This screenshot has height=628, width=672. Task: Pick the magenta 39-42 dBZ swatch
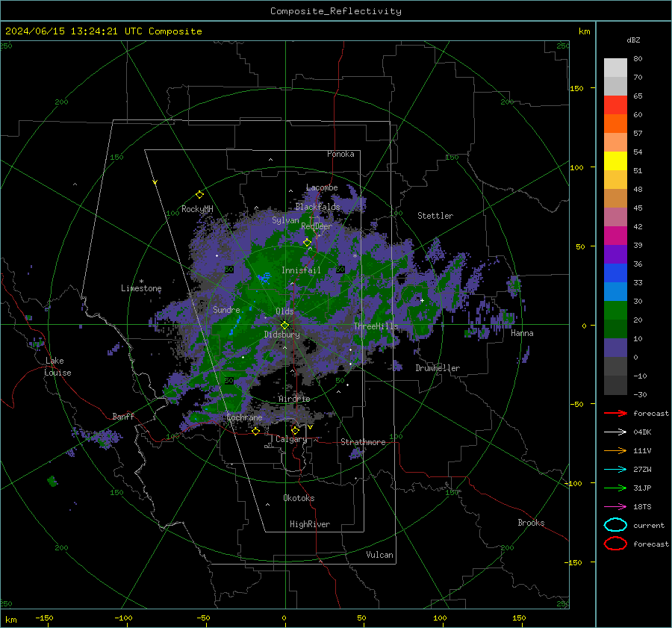(615, 236)
